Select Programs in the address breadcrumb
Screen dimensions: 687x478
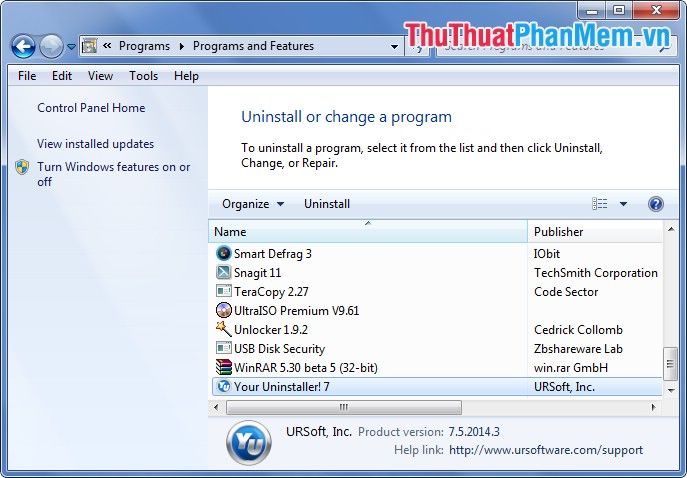point(144,46)
